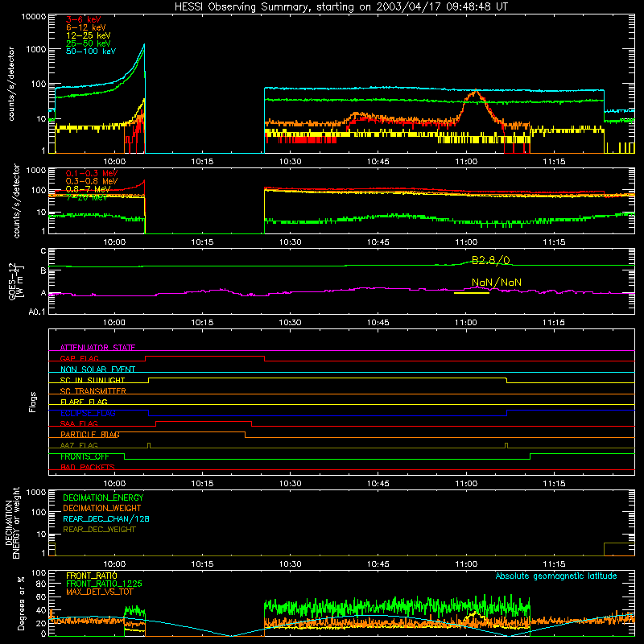Select the ATTENUATOR_STATE flag label
The height and width of the screenshot is (644, 644).
(x=97, y=348)
